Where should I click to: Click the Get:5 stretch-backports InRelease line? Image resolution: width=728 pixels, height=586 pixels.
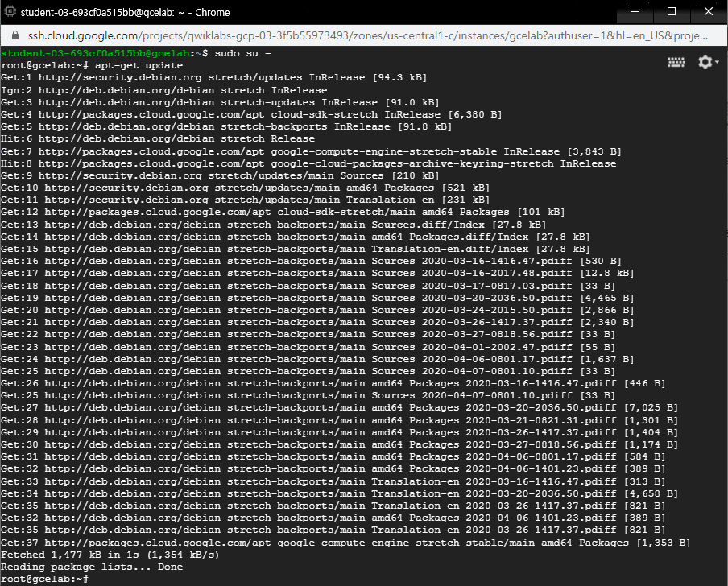pyautogui.click(x=226, y=126)
